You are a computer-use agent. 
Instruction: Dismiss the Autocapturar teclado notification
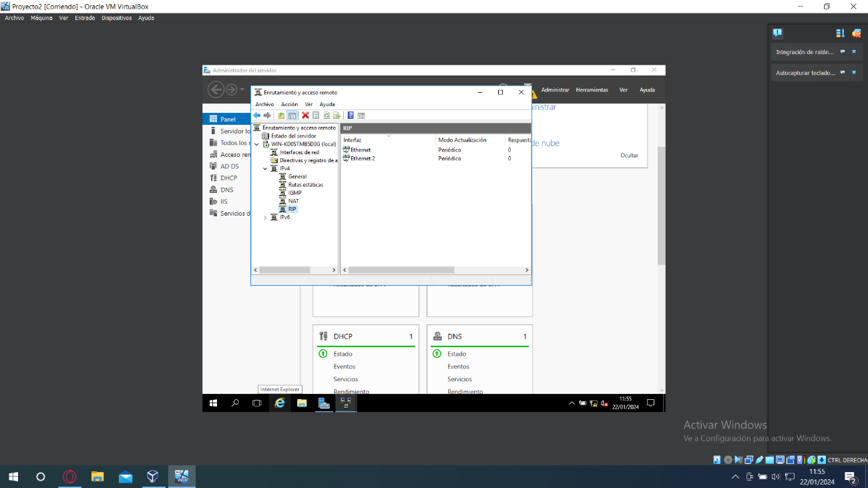[853, 73]
